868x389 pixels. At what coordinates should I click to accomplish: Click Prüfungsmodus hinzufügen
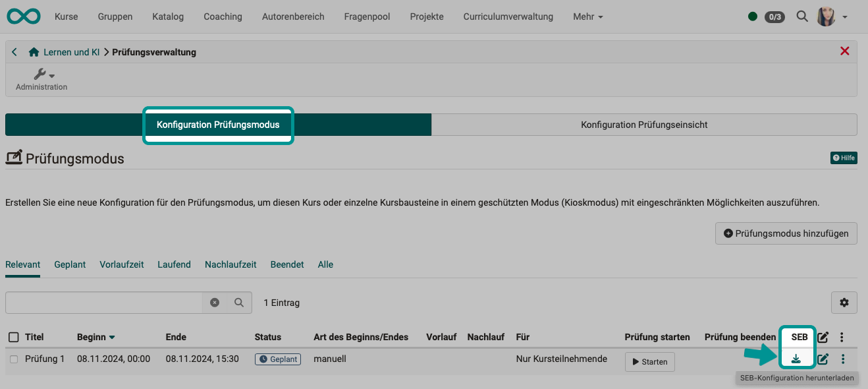786,233
